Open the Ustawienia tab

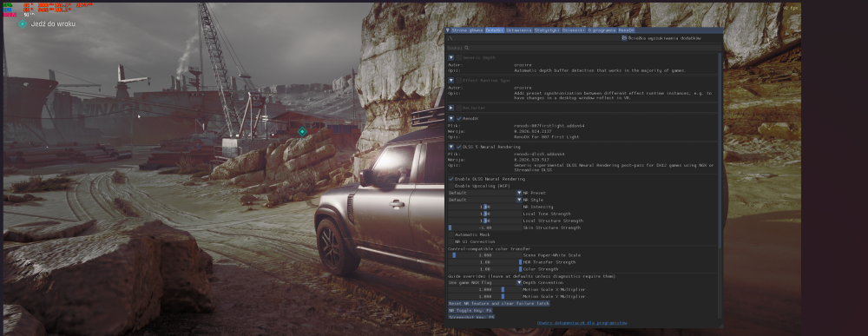point(519,30)
